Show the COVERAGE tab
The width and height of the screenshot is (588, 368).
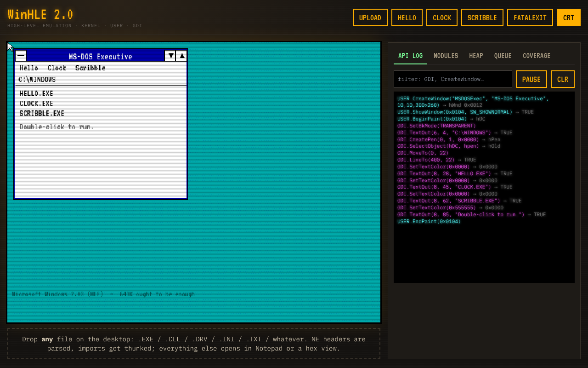[x=537, y=56]
